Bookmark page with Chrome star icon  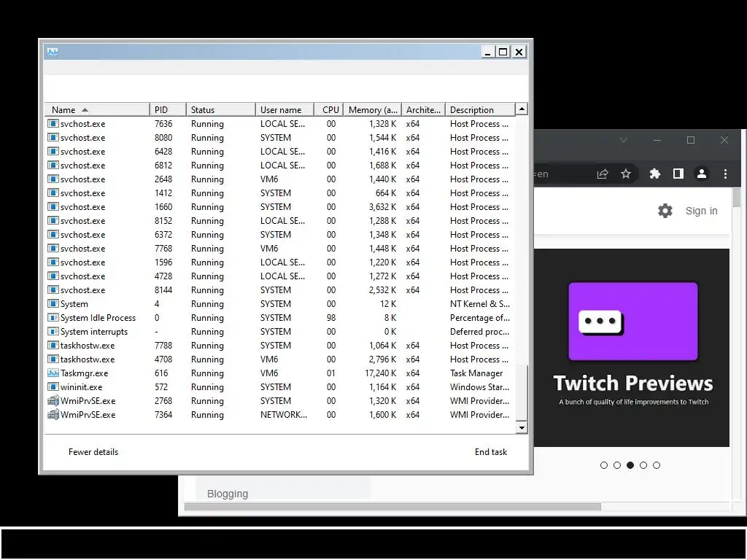[626, 174]
